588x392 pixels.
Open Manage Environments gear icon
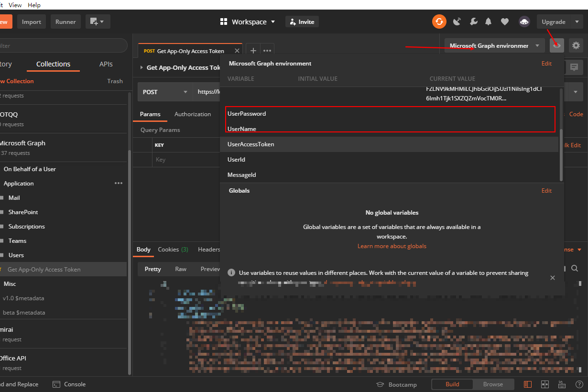click(x=576, y=45)
